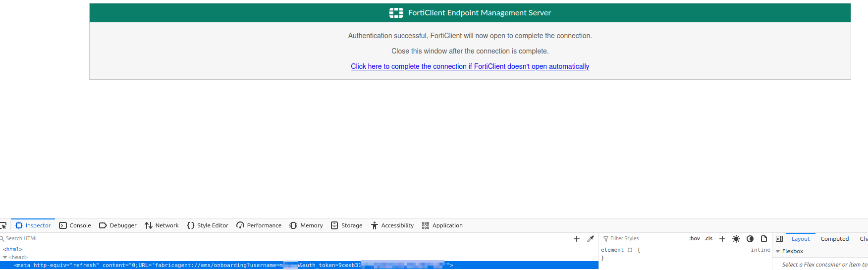The height and width of the screenshot is (270, 868).
Task: Click create new node plus icon
Action: pos(577,239)
